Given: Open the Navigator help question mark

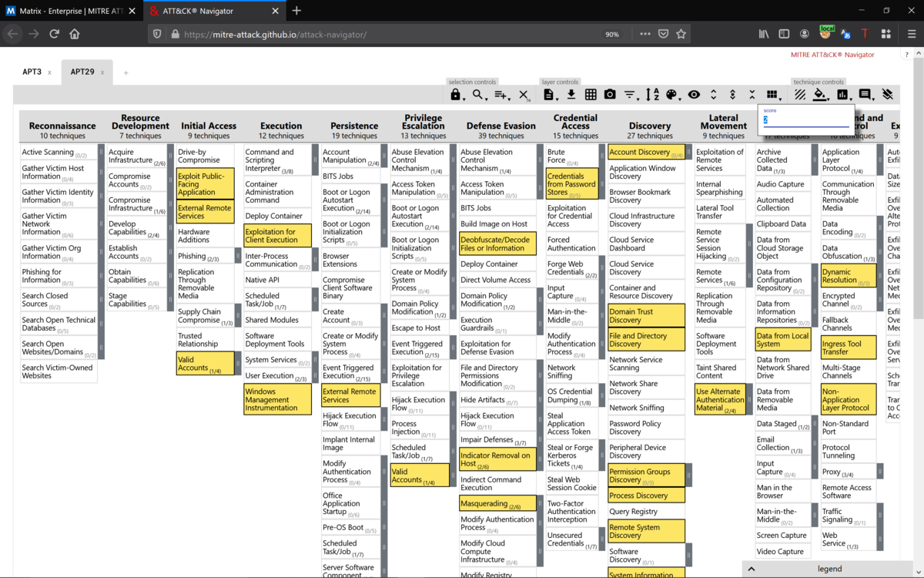Looking at the screenshot, I should pyautogui.click(x=907, y=55).
